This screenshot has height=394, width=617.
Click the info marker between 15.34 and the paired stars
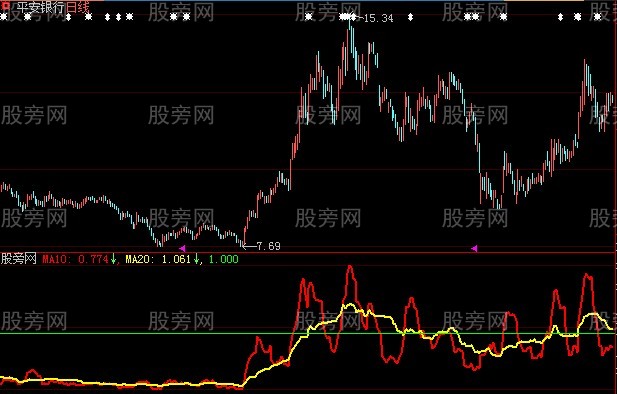click(410, 17)
